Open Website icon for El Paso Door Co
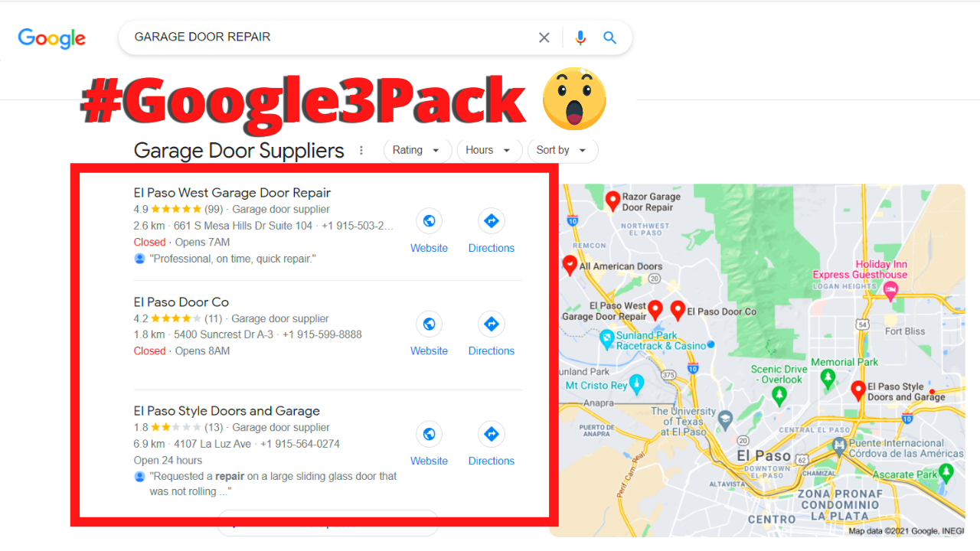The height and width of the screenshot is (551, 980). click(429, 324)
